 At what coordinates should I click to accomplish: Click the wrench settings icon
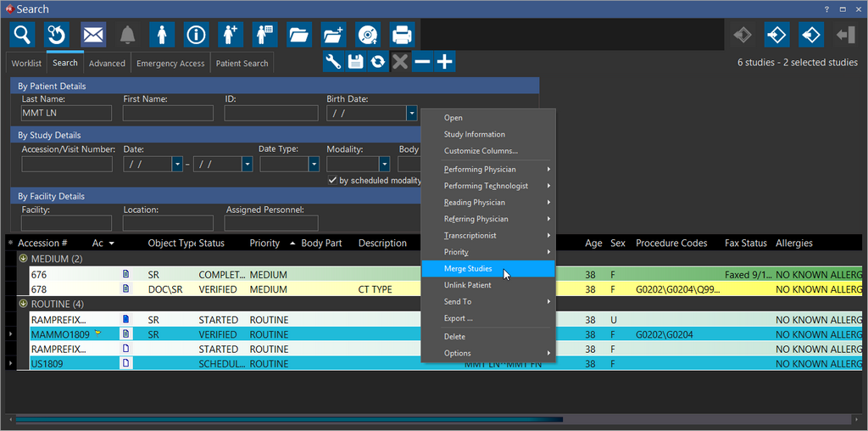pos(334,61)
